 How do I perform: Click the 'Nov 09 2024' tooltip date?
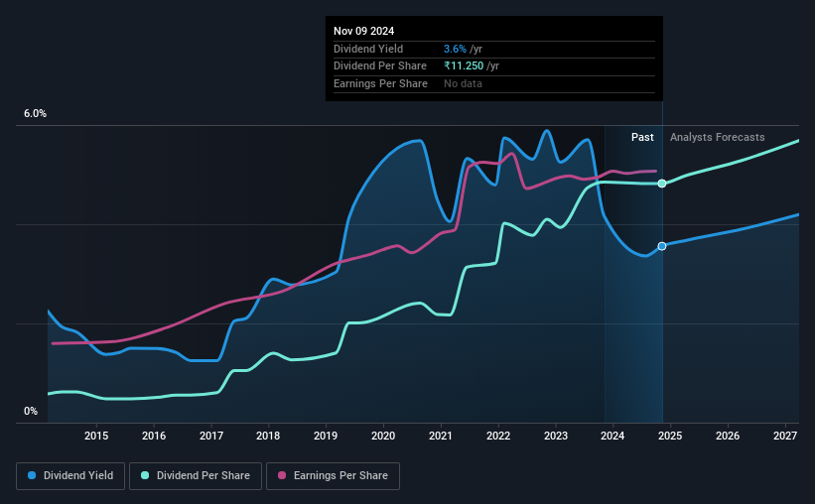(x=364, y=31)
